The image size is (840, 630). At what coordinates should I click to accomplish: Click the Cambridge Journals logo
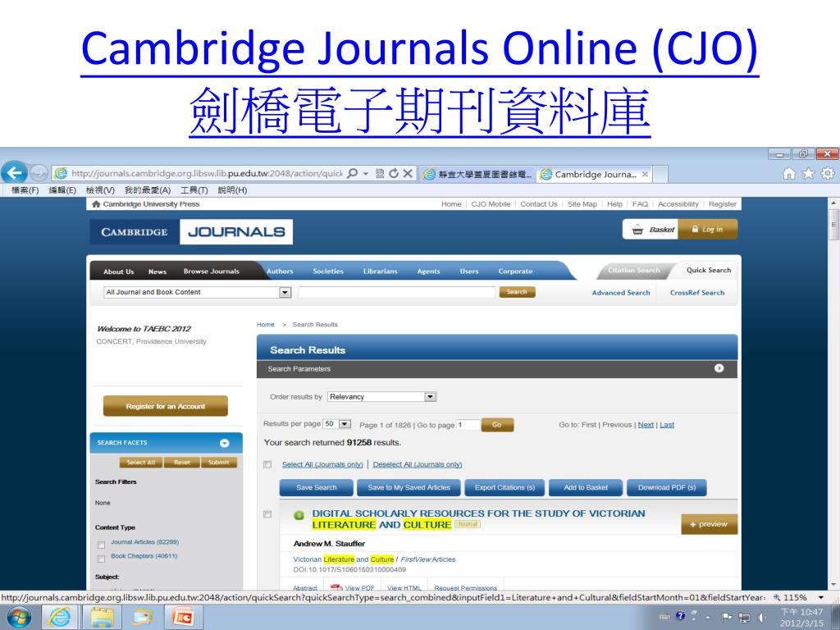(191, 232)
